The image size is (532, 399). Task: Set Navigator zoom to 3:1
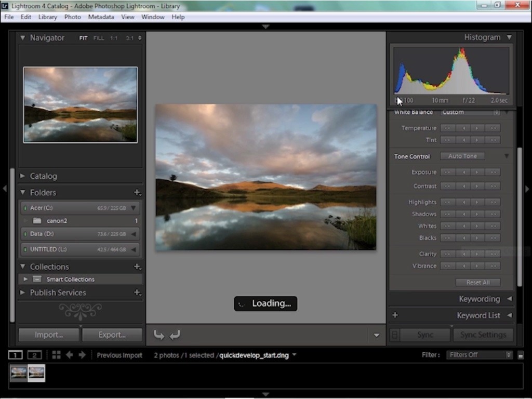pyautogui.click(x=129, y=38)
